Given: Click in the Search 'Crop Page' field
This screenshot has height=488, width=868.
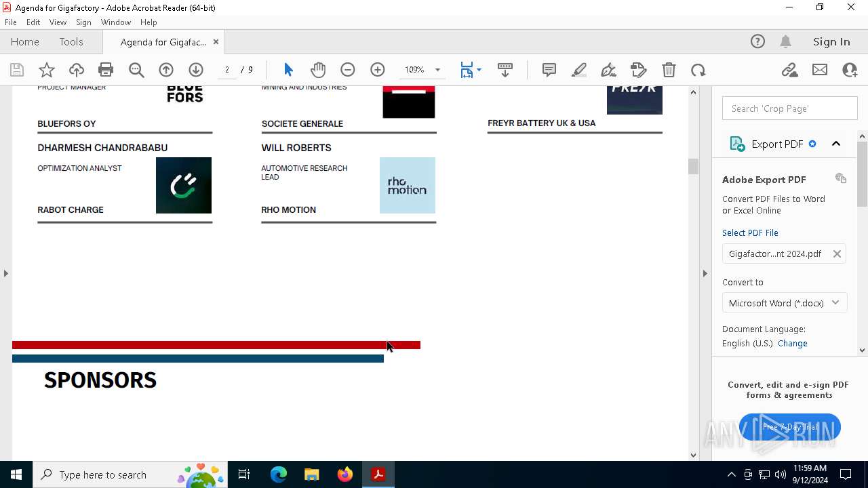Looking at the screenshot, I should 790,108.
